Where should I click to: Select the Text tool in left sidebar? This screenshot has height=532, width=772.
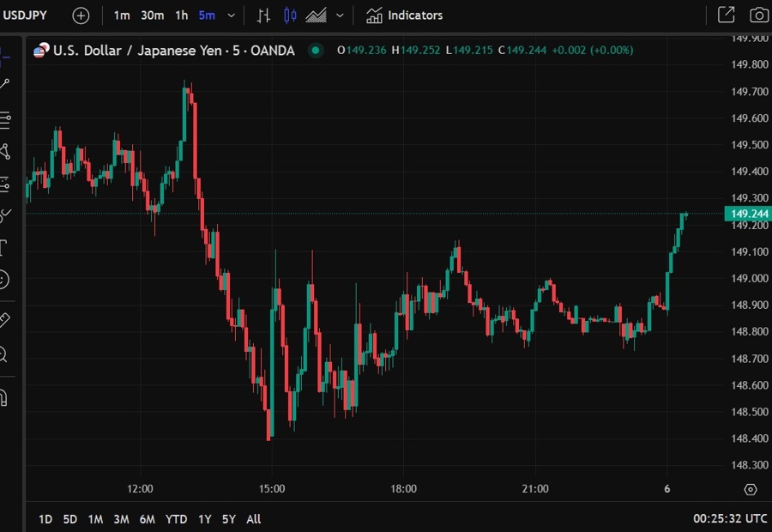click(x=4, y=248)
